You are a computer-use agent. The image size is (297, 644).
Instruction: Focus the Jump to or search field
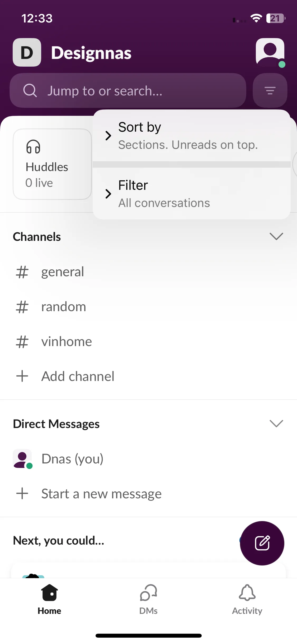pos(128,91)
